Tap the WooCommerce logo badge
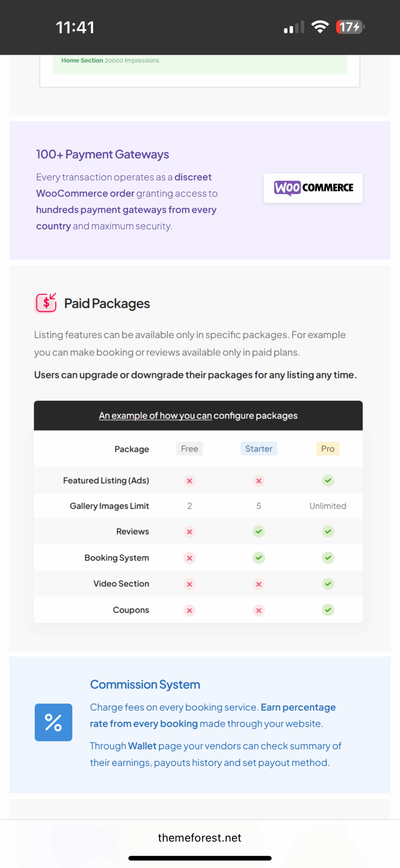This screenshot has width=400, height=868. pos(313,188)
